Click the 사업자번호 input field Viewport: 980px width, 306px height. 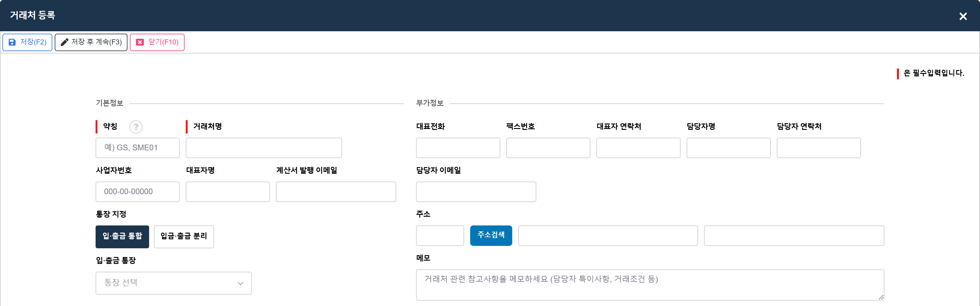tap(137, 191)
